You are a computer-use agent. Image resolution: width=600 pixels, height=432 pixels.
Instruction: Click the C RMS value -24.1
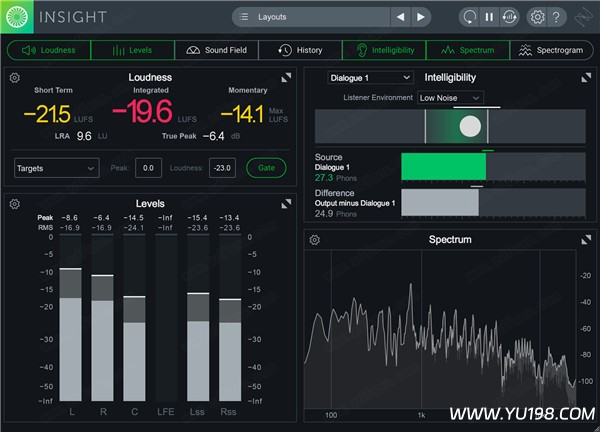pyautogui.click(x=134, y=228)
